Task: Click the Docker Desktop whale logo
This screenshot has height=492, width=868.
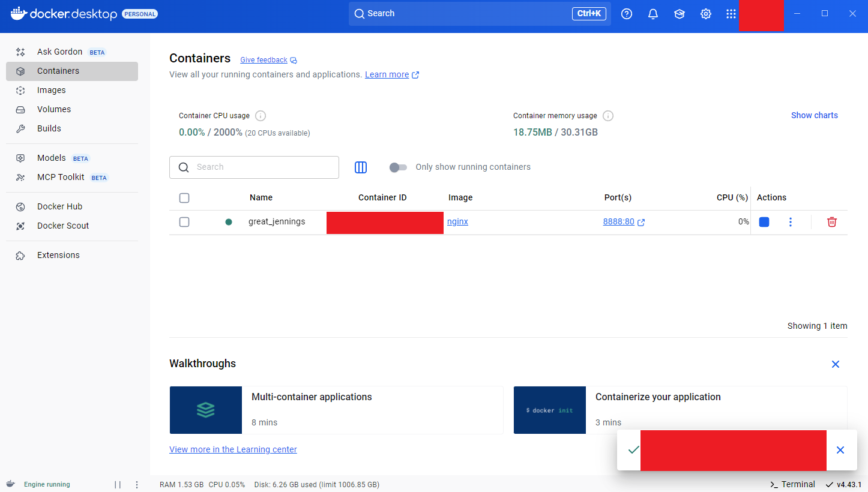Action: [19, 13]
